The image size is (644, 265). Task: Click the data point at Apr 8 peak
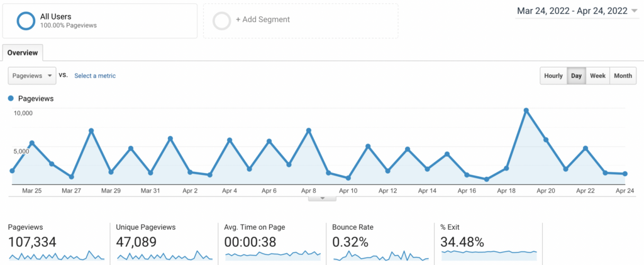click(308, 131)
